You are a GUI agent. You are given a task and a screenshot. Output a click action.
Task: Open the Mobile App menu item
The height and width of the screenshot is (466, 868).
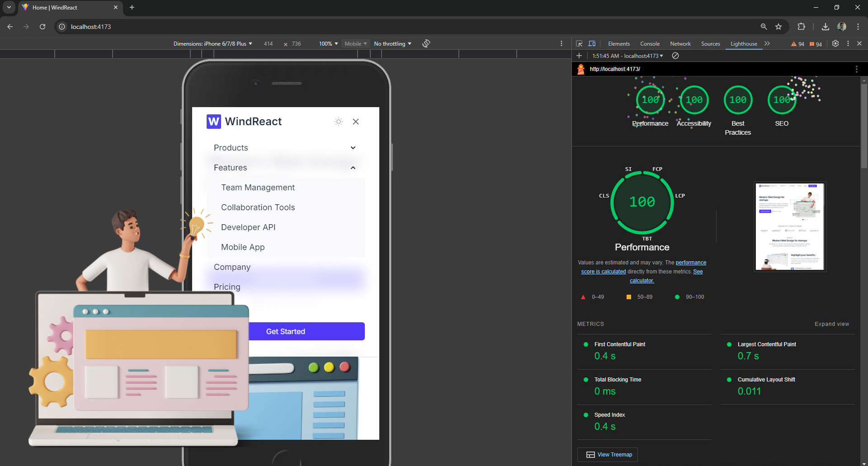[x=243, y=247]
